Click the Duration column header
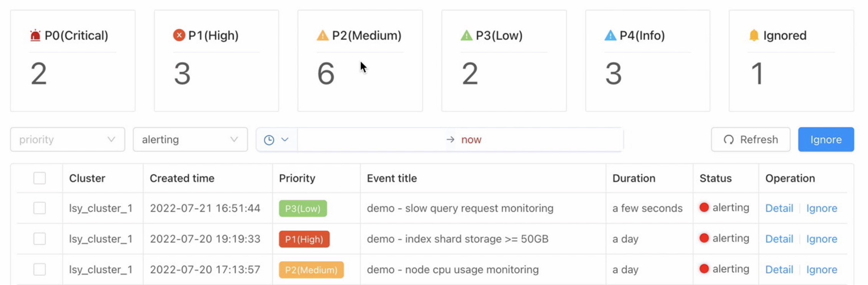The width and height of the screenshot is (868, 285). [634, 178]
